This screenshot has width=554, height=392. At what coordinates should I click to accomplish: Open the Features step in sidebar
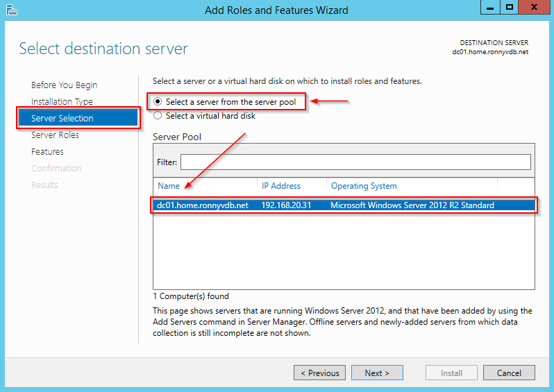coord(47,151)
